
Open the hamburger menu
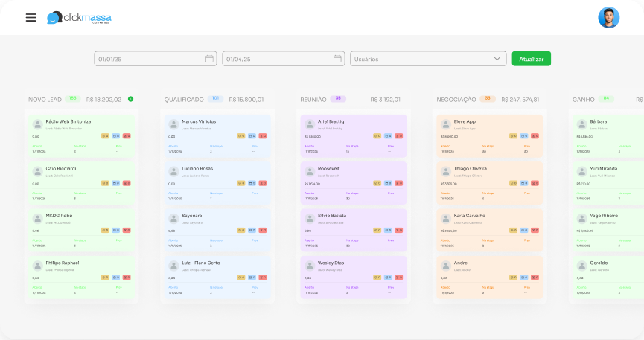(31, 18)
